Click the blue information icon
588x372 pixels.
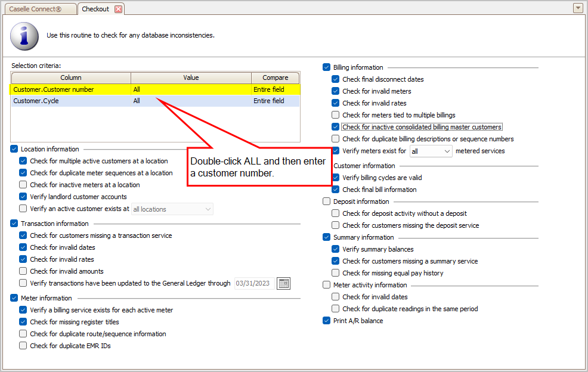pyautogui.click(x=24, y=36)
